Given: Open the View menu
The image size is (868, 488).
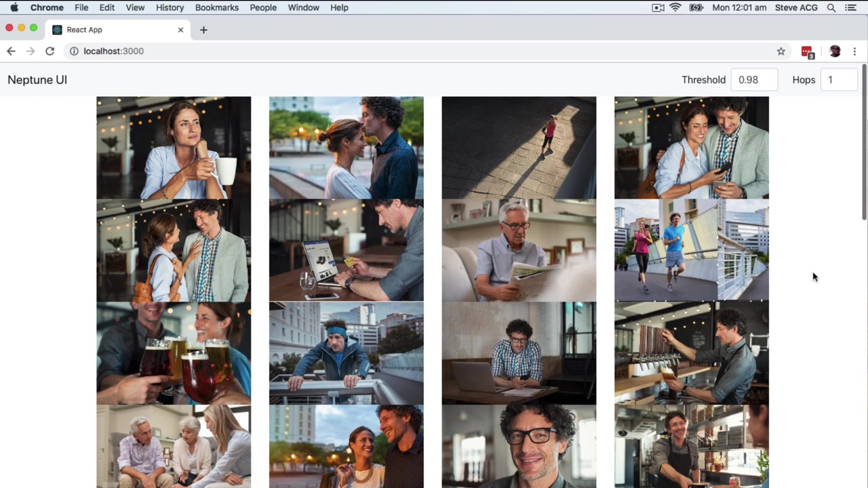Looking at the screenshot, I should [135, 7].
